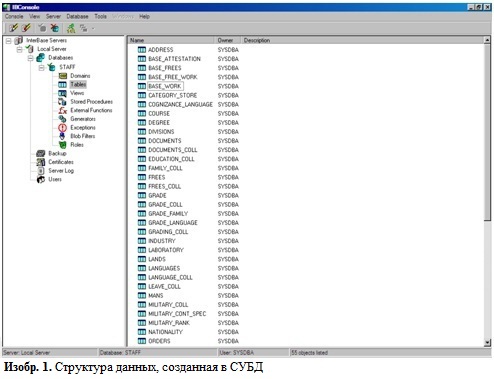Select the FAMILY_COLL table
The width and height of the screenshot is (494, 379).
coord(165,168)
